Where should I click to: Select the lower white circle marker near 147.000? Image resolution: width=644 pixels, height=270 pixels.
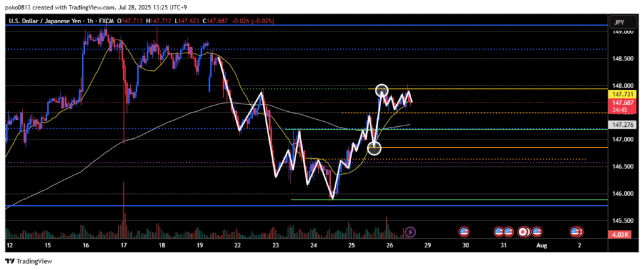tap(374, 148)
